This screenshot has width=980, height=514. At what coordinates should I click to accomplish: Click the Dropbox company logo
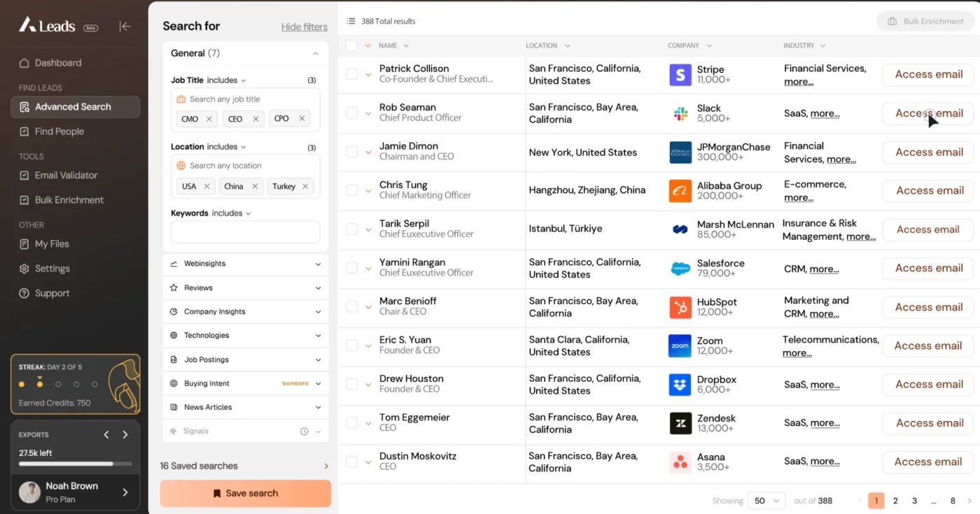(680, 385)
